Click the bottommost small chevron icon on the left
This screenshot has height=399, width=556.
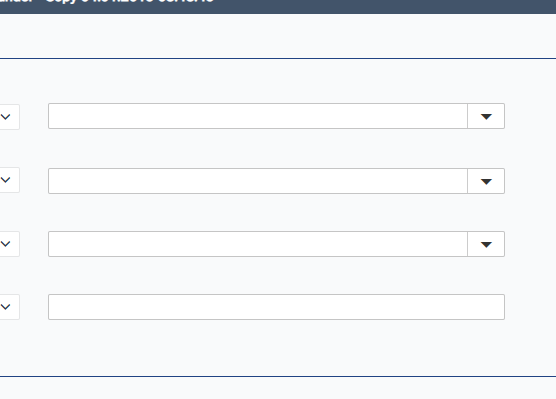click(x=5, y=307)
